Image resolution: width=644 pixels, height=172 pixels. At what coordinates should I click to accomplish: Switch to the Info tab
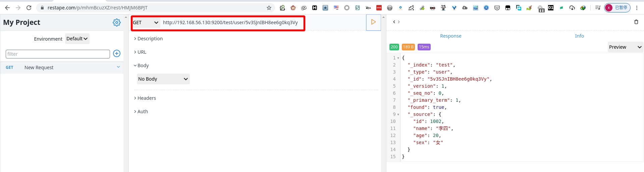(x=579, y=36)
